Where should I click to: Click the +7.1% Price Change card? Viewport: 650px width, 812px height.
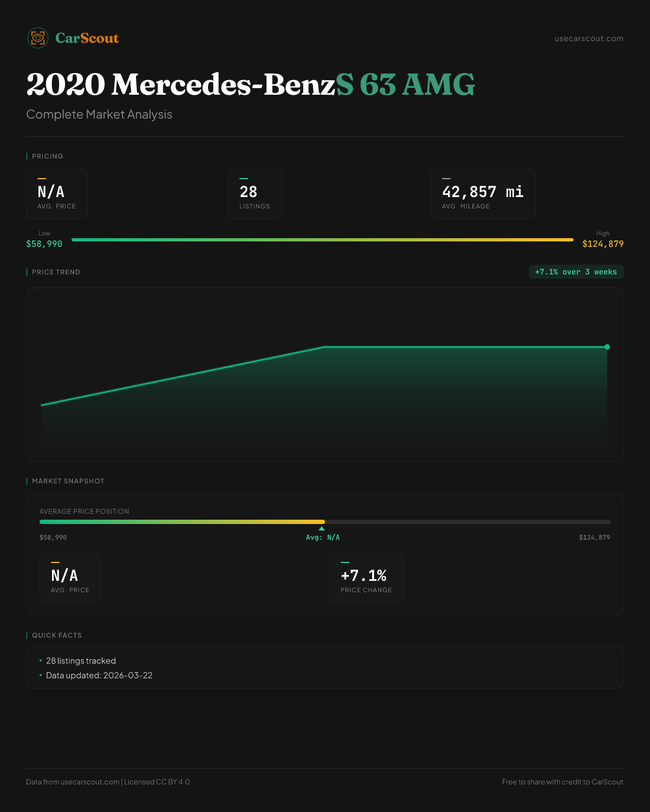coord(366,578)
